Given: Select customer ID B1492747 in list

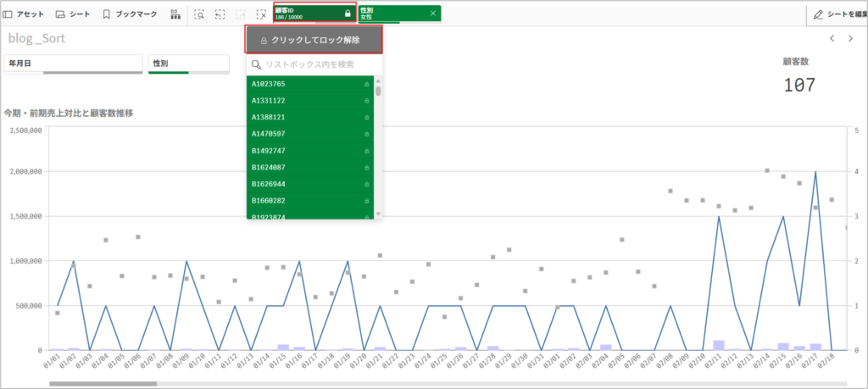Looking at the screenshot, I should click(x=305, y=151).
